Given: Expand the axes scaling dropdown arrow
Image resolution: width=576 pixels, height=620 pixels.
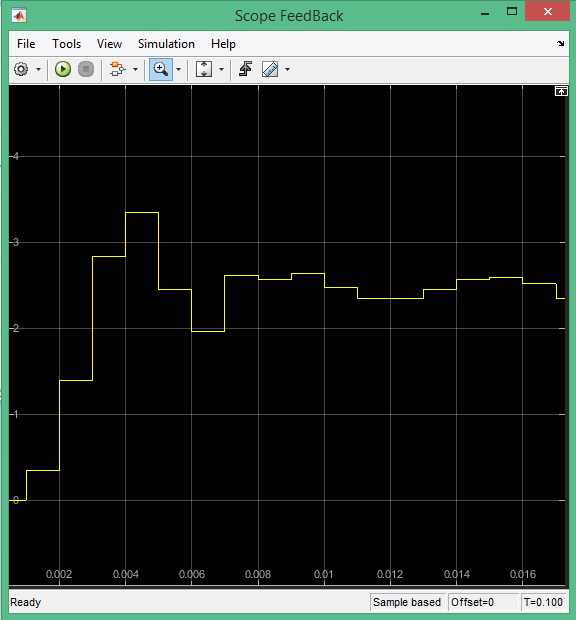Looking at the screenshot, I should pos(221,70).
